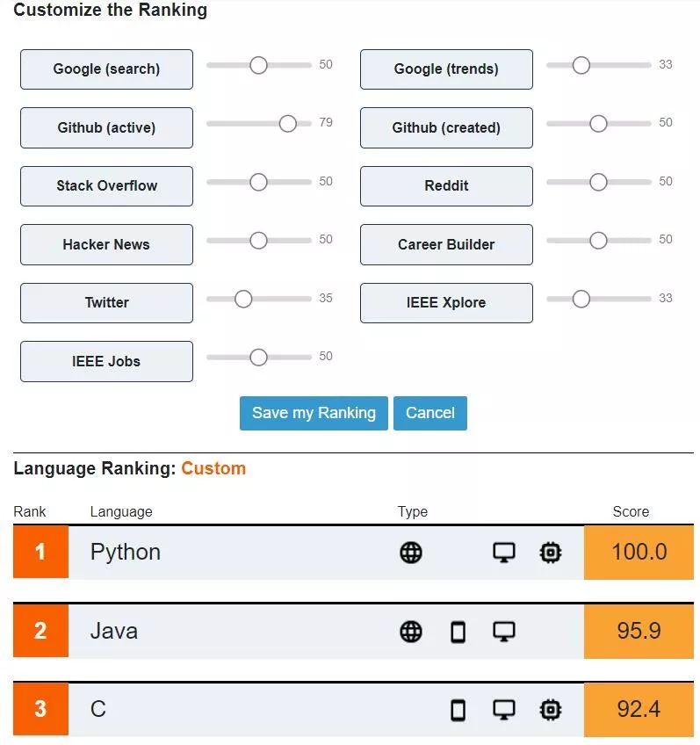The width and height of the screenshot is (700, 745).
Task: Cancel the ranking customization
Action: [x=430, y=413]
